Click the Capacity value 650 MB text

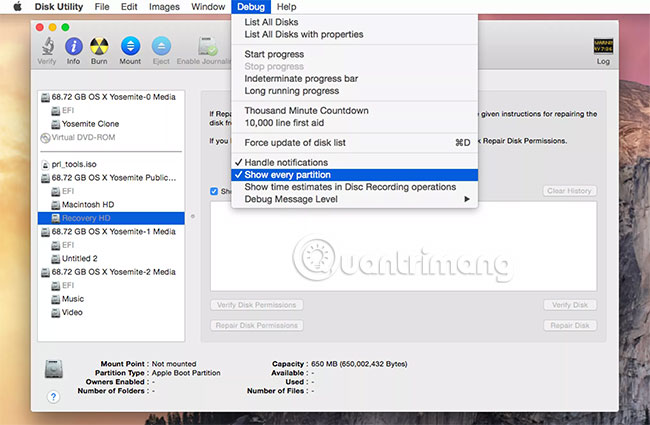[x=359, y=364]
